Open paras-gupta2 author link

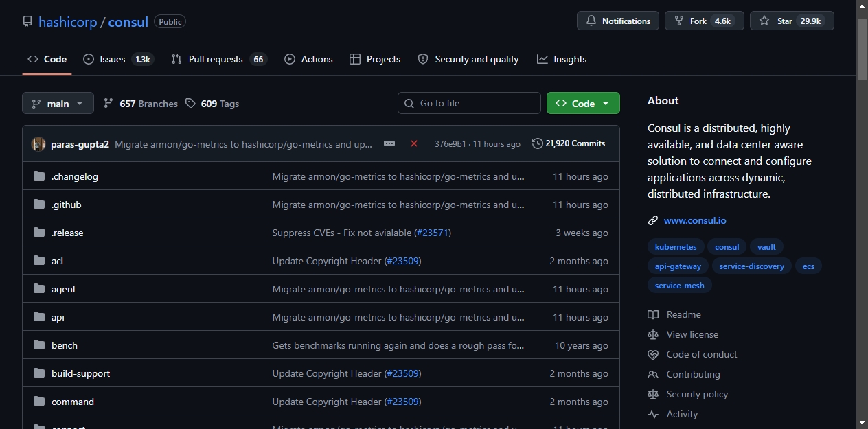tap(80, 144)
